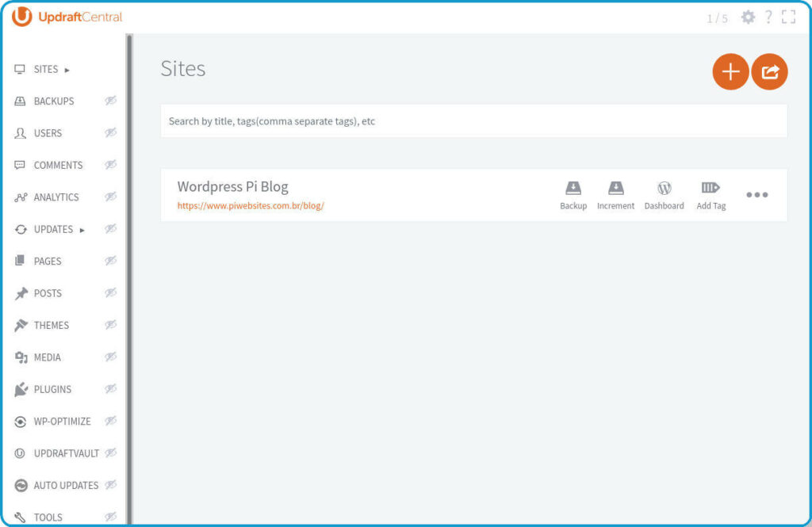
Task: Click the UpdraftCentral logo
Action: click(x=67, y=17)
